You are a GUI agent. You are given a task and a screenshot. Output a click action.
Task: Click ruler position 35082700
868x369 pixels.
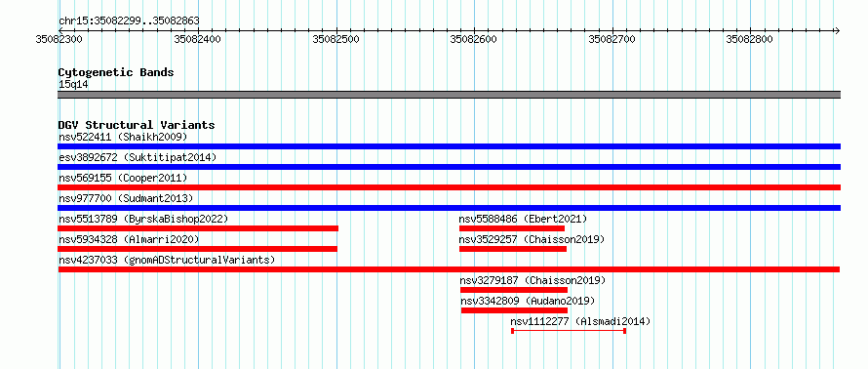point(612,39)
